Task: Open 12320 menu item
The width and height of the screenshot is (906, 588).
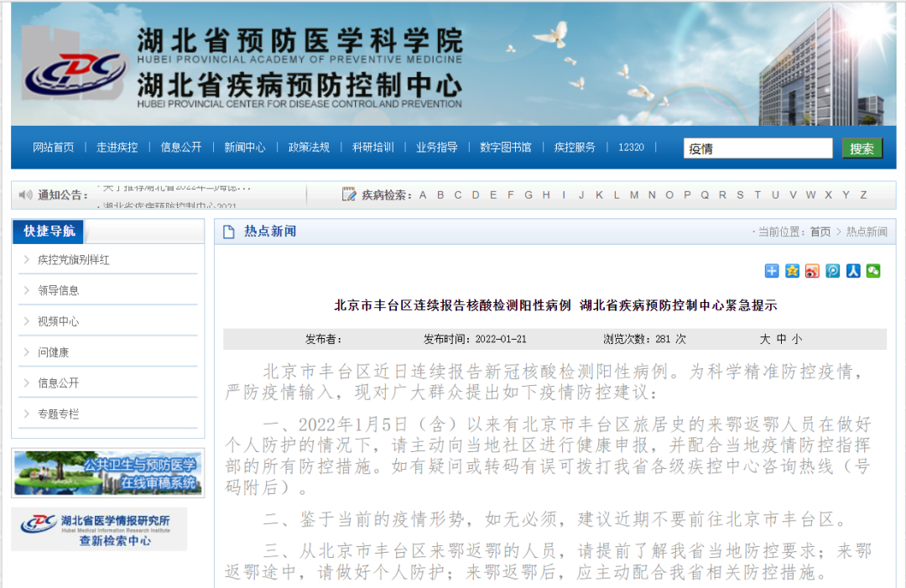Action: tap(631, 148)
